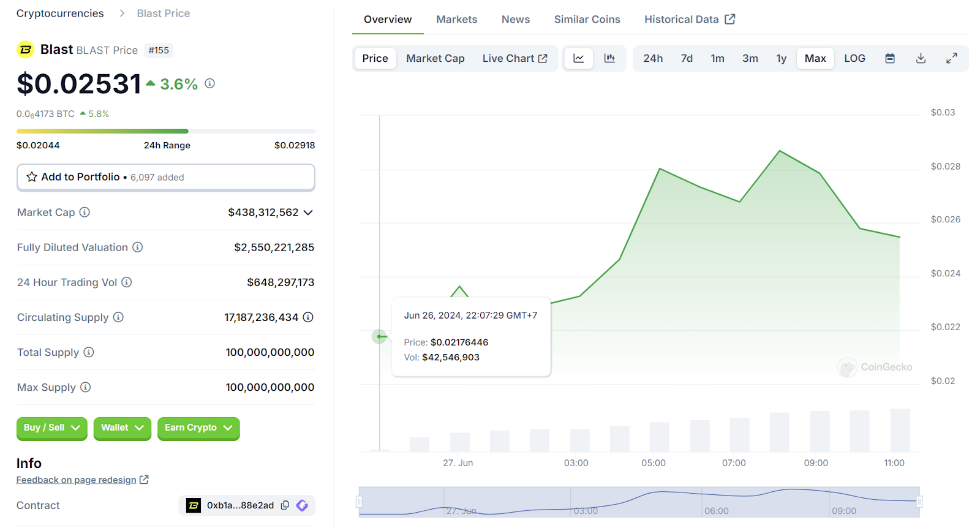Expand the chart to fullscreen
This screenshot has width=980, height=528.
(952, 58)
